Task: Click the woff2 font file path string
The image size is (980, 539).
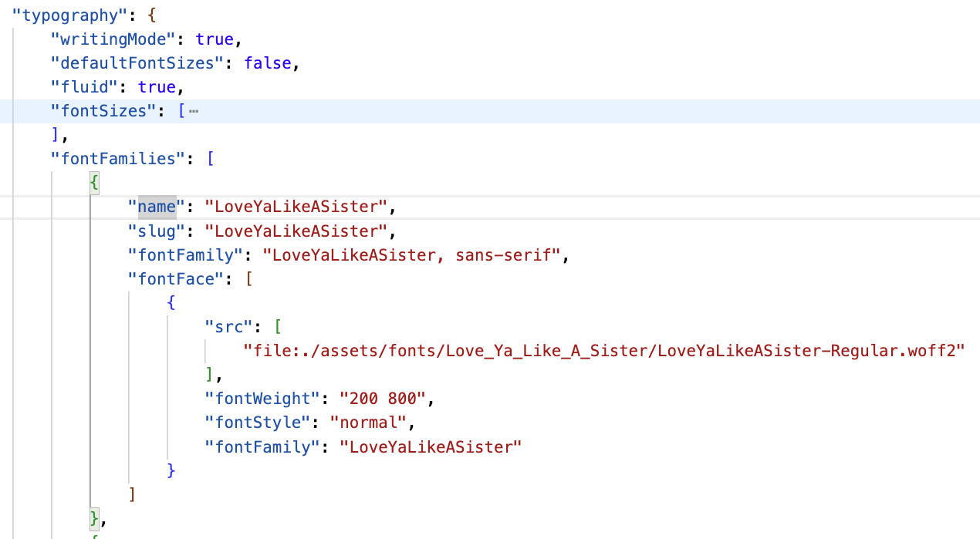Action: (604, 351)
